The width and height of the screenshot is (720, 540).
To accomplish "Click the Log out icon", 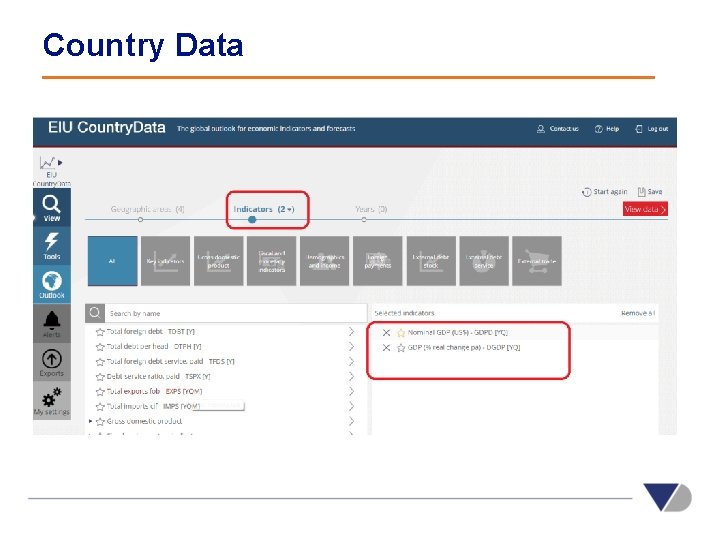I will coord(639,129).
